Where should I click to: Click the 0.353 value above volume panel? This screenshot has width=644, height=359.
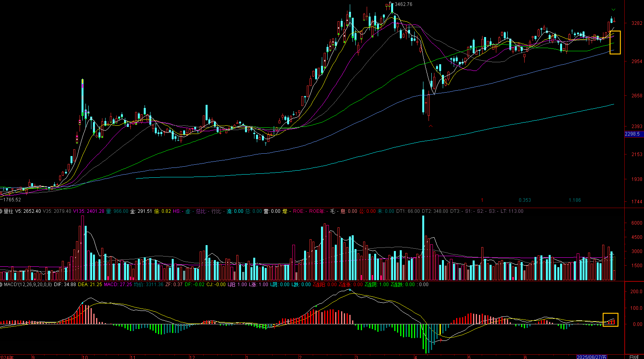click(x=525, y=200)
